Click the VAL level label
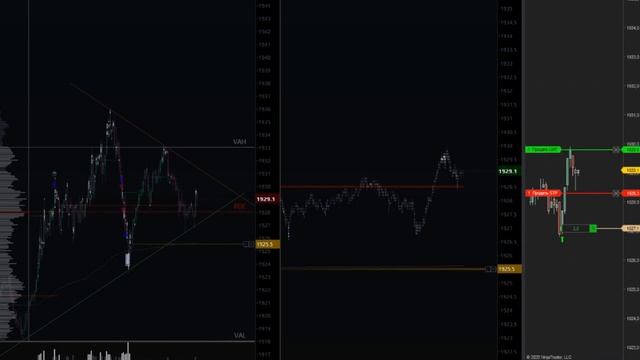The width and height of the screenshot is (640, 360). click(x=240, y=336)
